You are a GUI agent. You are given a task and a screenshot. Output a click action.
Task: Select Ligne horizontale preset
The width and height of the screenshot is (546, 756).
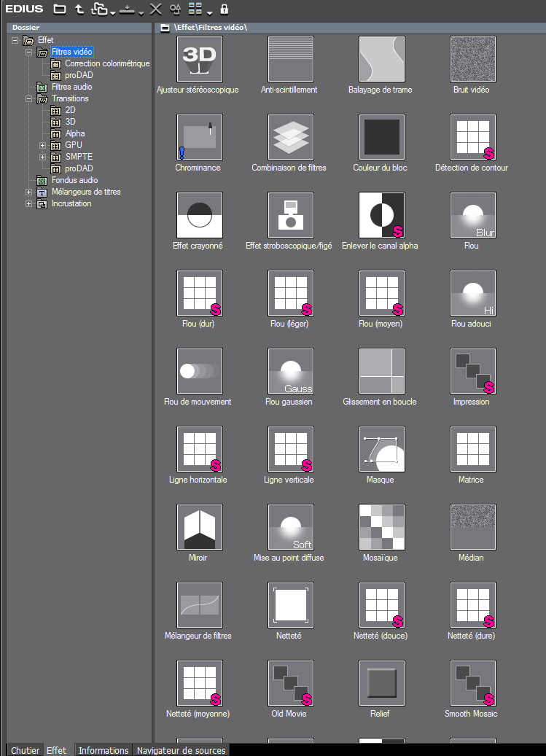click(200, 450)
